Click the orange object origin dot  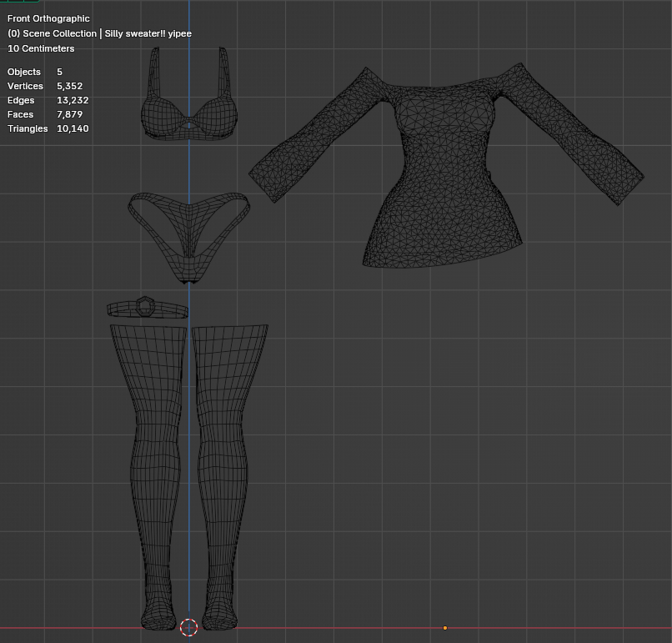445,628
